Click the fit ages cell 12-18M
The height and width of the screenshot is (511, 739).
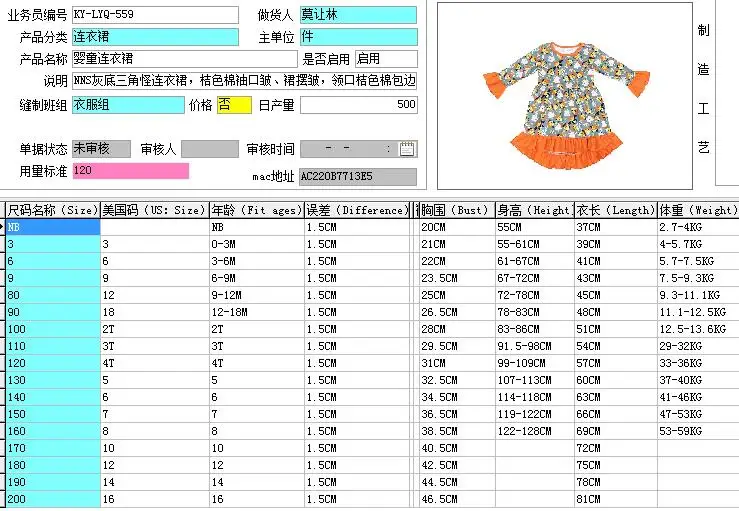[x=257, y=312]
